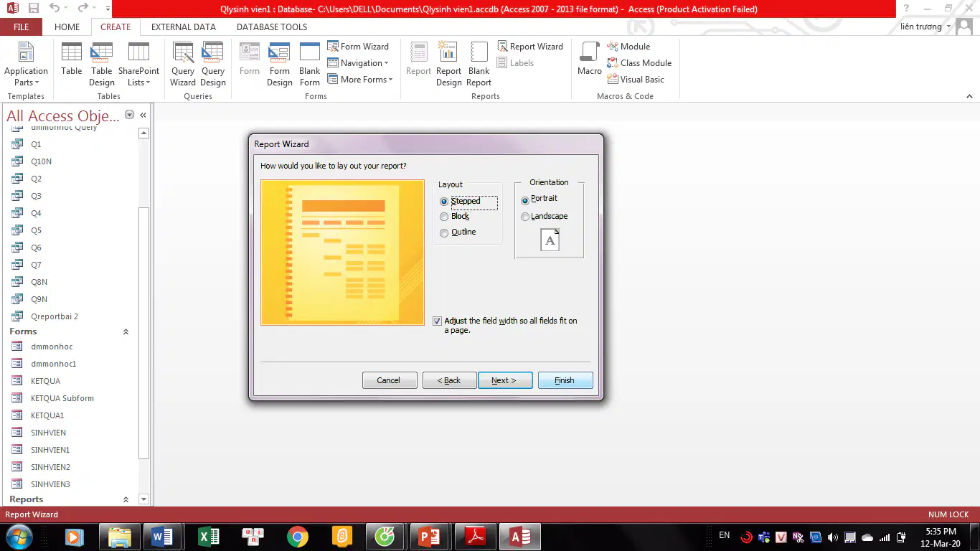
Task: Open Form Design
Action: point(280,64)
